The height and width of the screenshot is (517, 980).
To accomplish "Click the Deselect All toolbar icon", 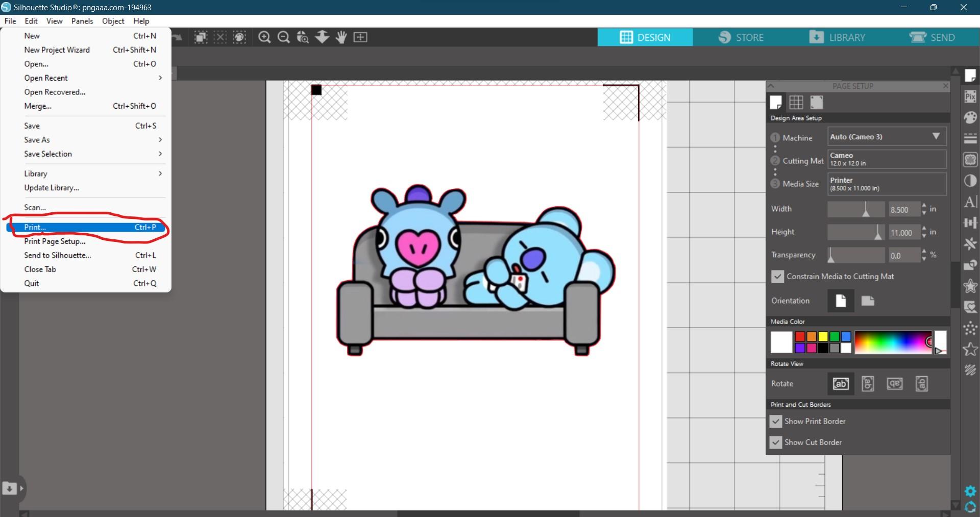I will coord(220,37).
